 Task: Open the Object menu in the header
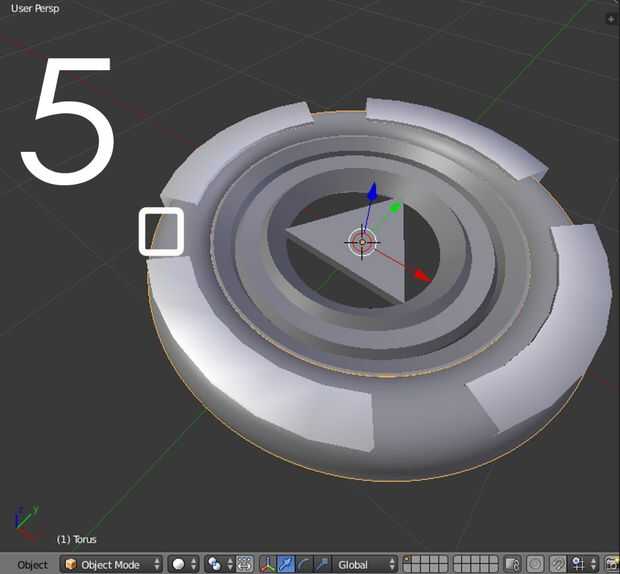32,565
